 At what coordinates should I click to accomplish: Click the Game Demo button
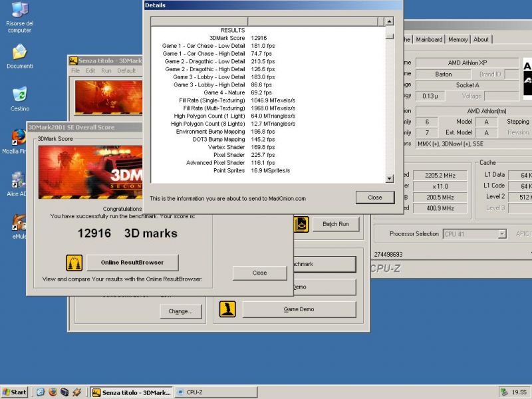[299, 309]
